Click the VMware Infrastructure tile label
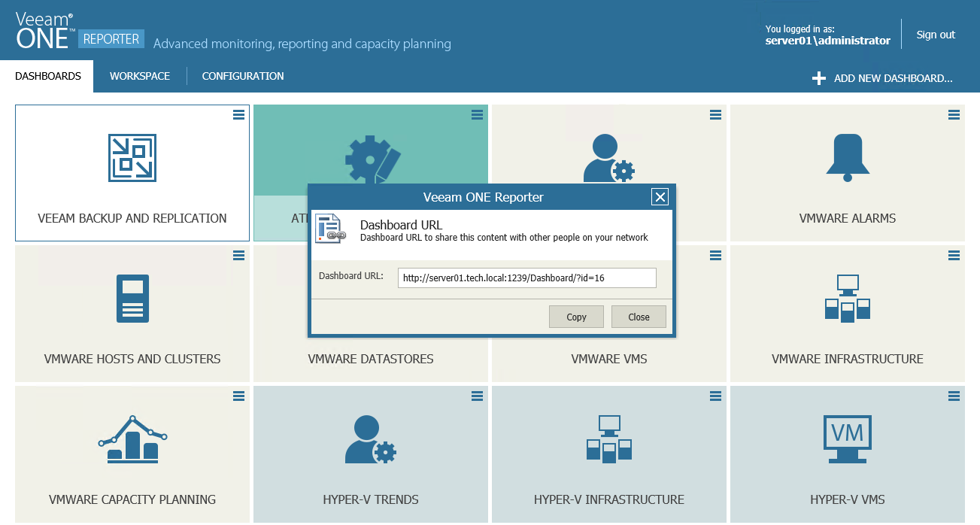Screen dimensions: 980x525 click(x=848, y=359)
